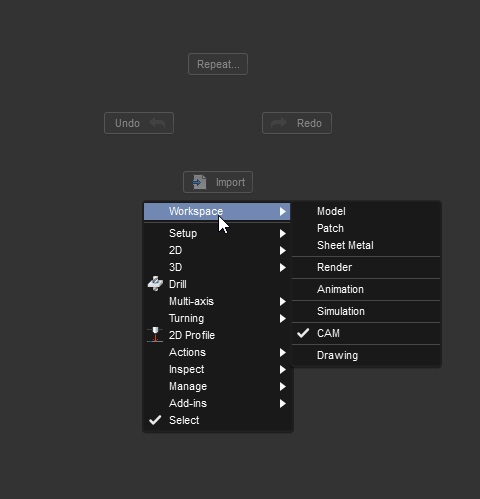The image size is (480, 499).
Task: Expand the Actions submenu arrow
Action: click(x=283, y=352)
